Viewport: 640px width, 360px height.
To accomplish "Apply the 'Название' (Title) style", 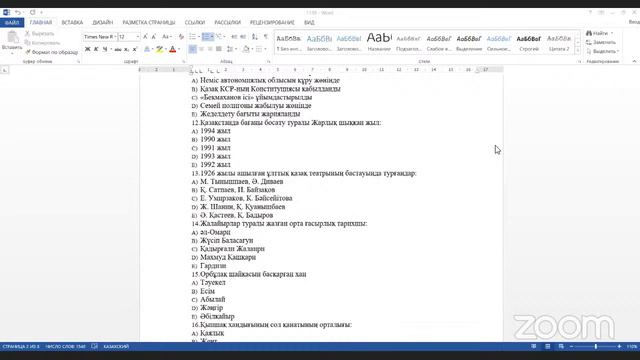I will (379, 42).
